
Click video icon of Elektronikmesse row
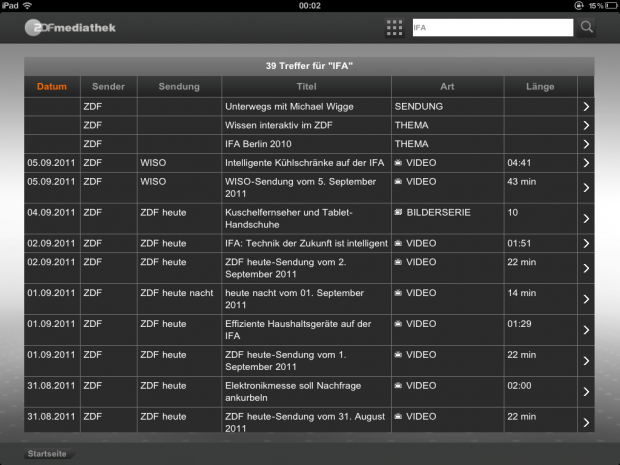pyautogui.click(x=399, y=386)
